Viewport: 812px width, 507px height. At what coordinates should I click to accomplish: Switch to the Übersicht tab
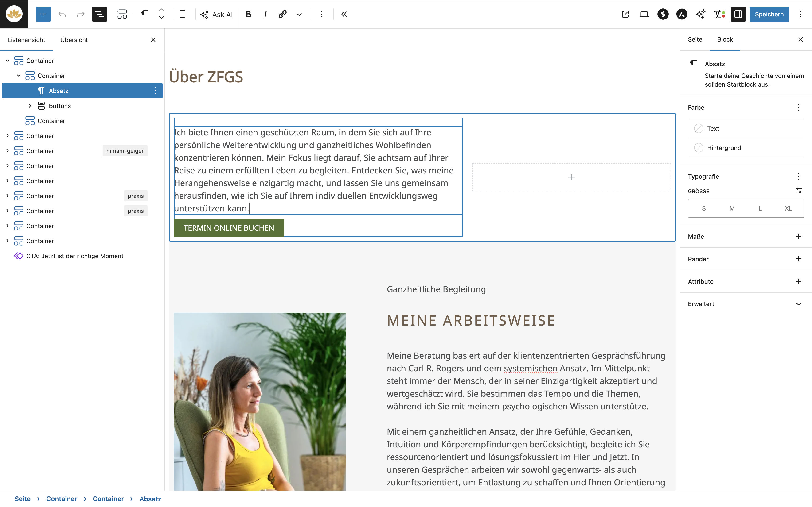(x=74, y=40)
